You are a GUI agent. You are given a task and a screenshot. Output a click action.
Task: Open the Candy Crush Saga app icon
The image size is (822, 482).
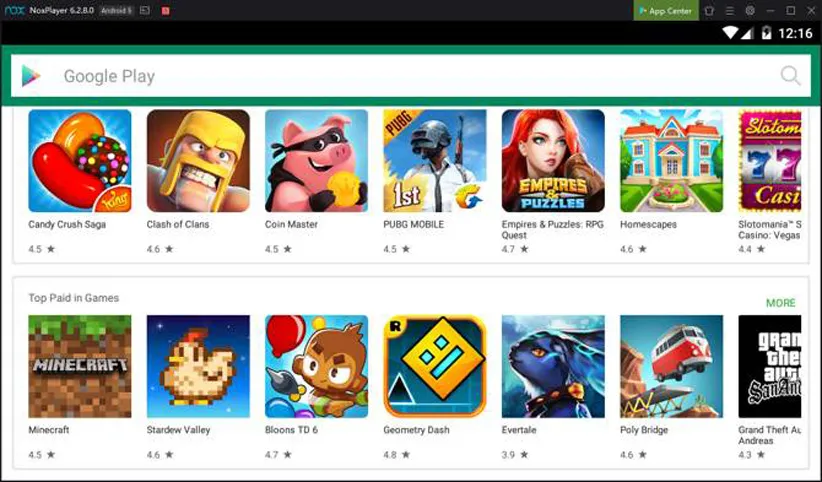click(x=80, y=160)
